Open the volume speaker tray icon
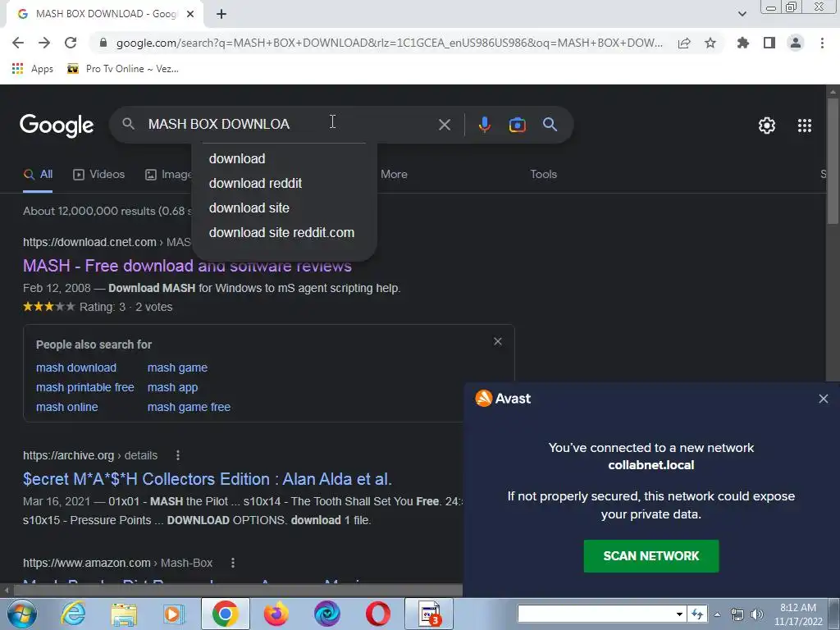The image size is (840, 630). coord(757,614)
